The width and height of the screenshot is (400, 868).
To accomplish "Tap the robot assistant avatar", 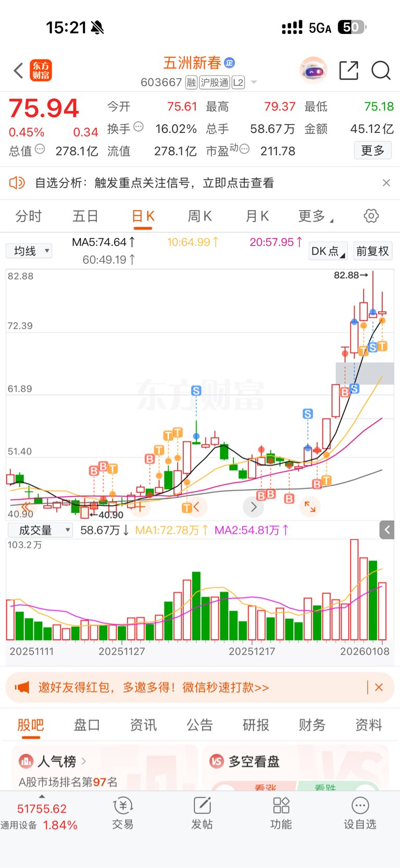I will 313,70.
